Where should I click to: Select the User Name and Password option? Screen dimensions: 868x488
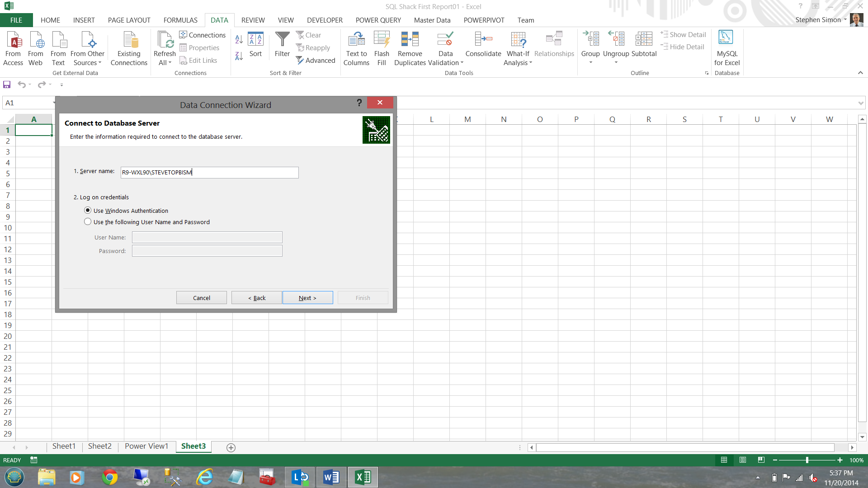[88, 222]
